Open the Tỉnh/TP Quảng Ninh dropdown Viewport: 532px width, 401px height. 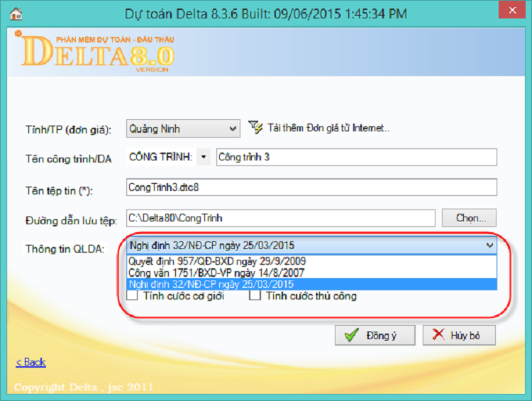183,128
